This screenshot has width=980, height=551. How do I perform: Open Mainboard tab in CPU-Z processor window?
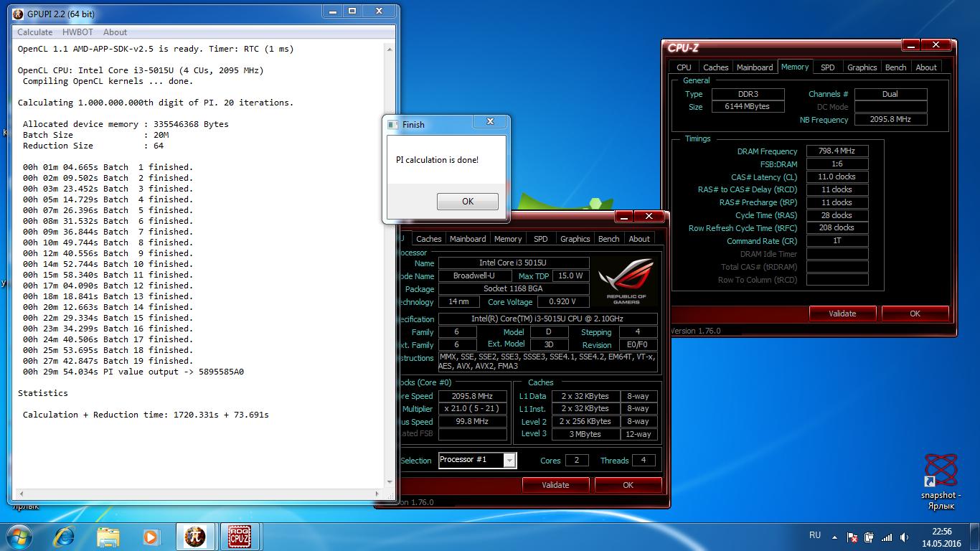[x=468, y=239]
